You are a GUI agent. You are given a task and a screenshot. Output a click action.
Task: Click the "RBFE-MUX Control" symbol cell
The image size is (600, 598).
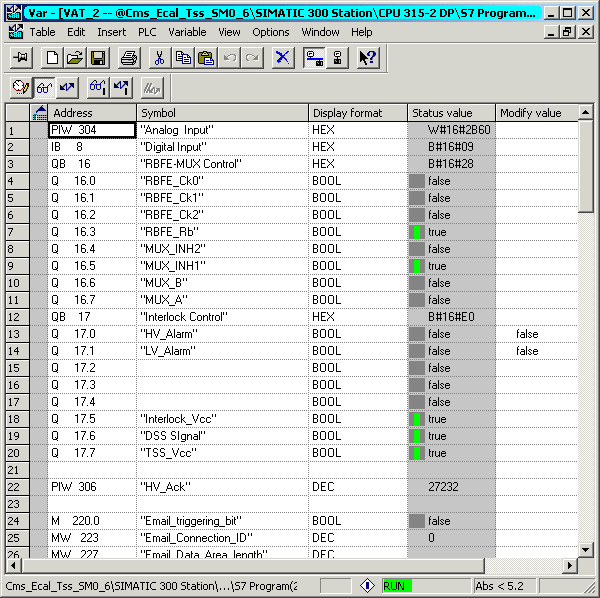coord(222,164)
